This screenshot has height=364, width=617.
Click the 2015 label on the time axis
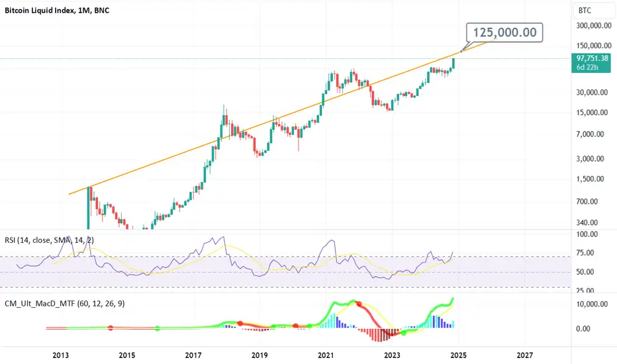pos(126,355)
